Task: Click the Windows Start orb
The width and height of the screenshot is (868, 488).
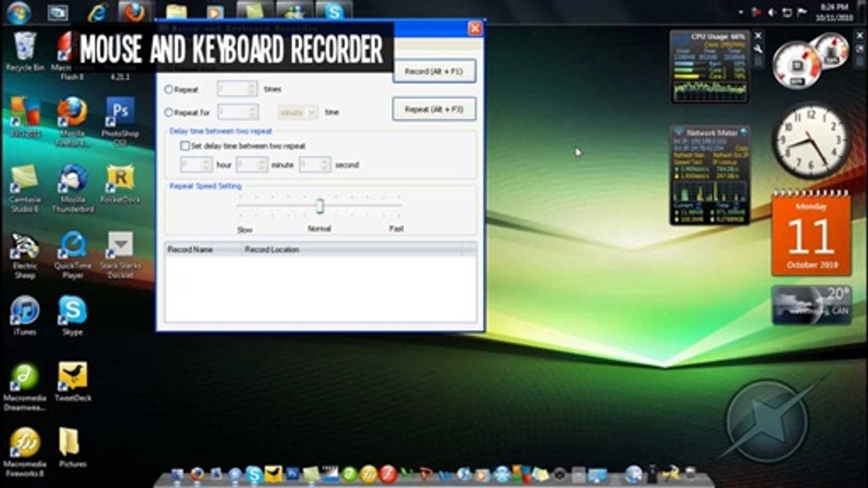Action: [x=19, y=12]
